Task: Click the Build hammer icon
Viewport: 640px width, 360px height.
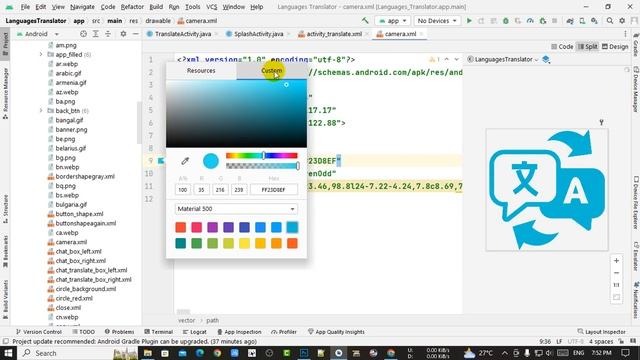Action: tap(365, 20)
